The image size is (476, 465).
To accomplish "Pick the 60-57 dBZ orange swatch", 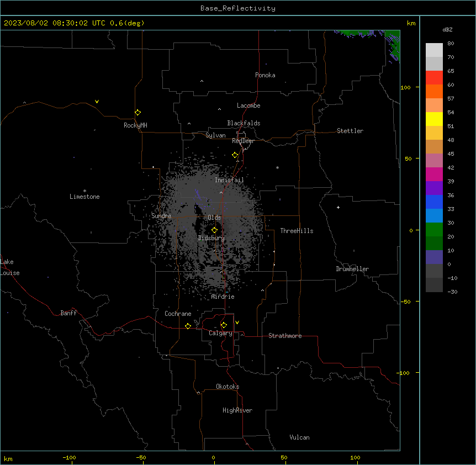I will (x=434, y=91).
